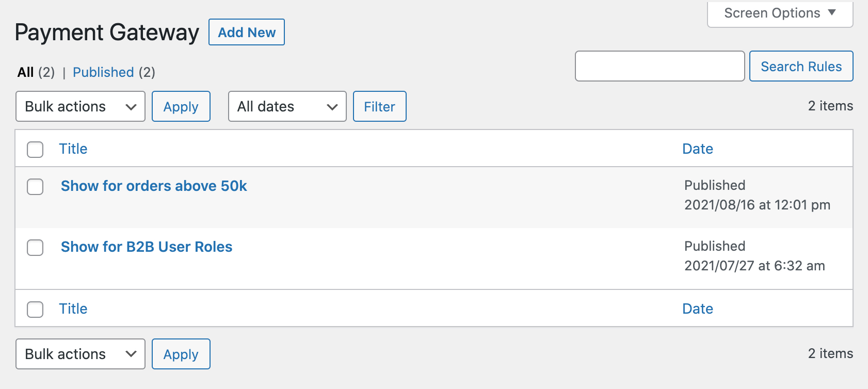Viewport: 868px width, 389px height.
Task: Click inside the search rules input field
Action: tap(660, 66)
